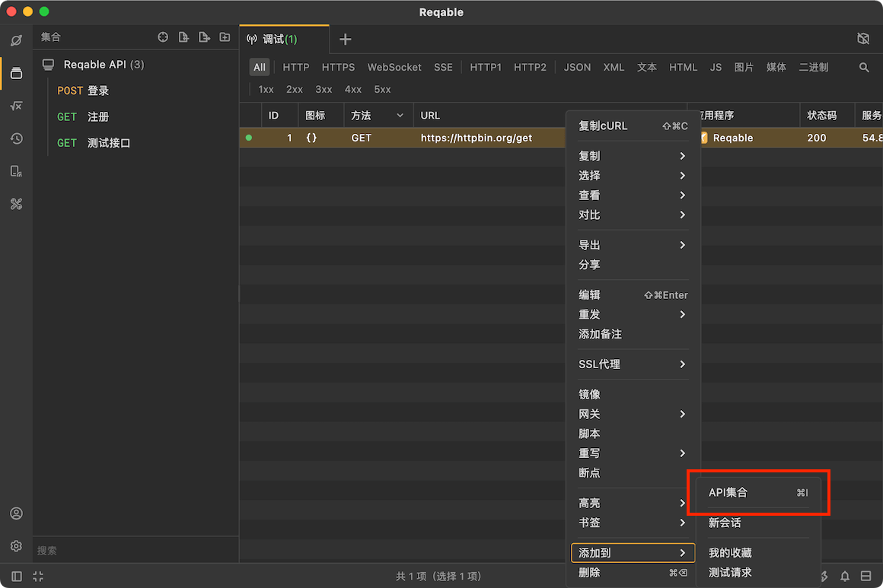This screenshot has width=883, height=588.
Task: Expand the 高亮 submenu
Action: (x=633, y=503)
